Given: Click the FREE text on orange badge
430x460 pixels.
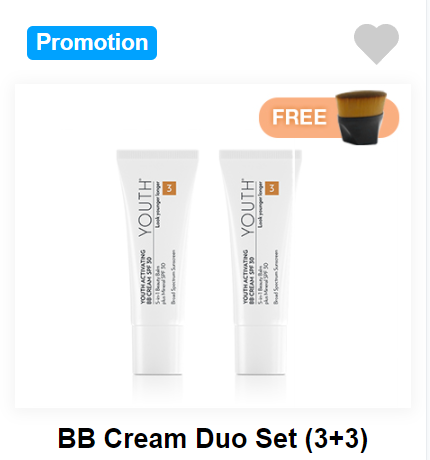Looking at the screenshot, I should (299, 117).
